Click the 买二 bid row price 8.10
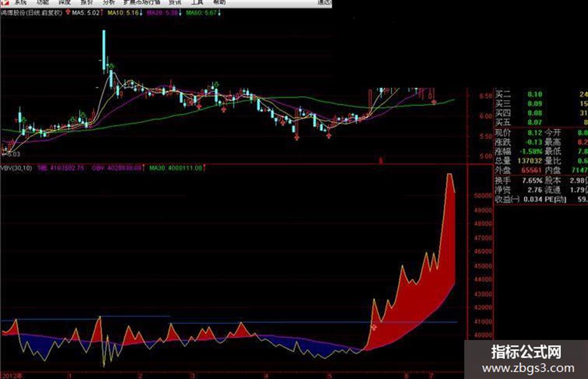588x379 pixels. point(534,94)
